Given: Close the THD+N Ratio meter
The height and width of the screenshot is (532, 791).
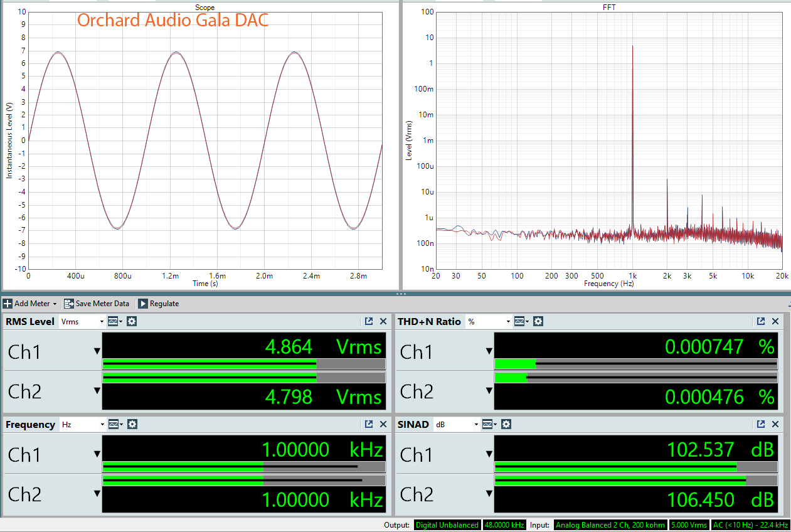Looking at the screenshot, I should click(775, 321).
